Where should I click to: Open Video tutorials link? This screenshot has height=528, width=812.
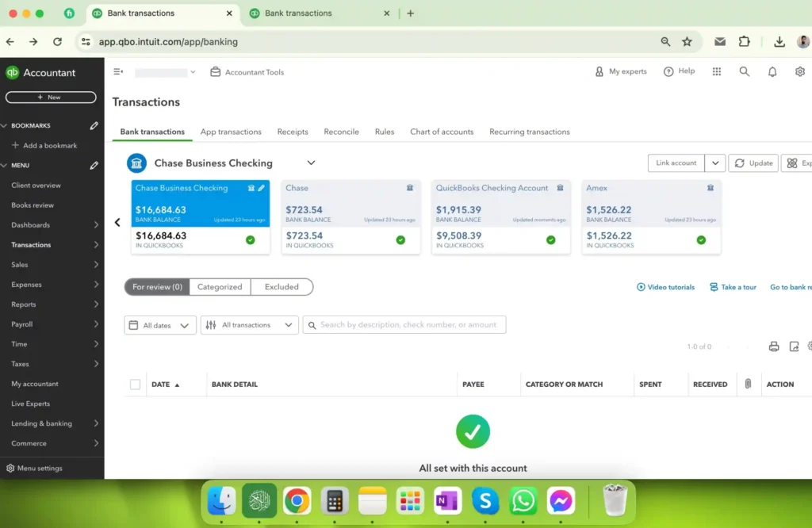[665, 287]
